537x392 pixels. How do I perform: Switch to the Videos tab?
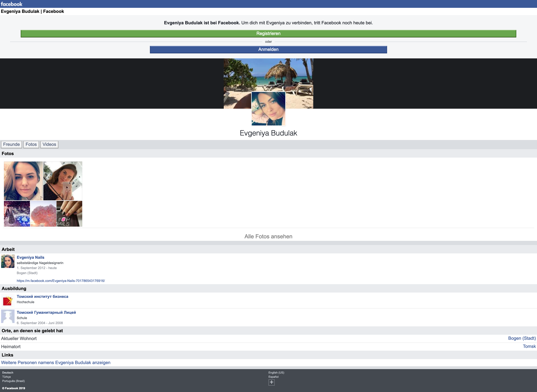click(49, 144)
